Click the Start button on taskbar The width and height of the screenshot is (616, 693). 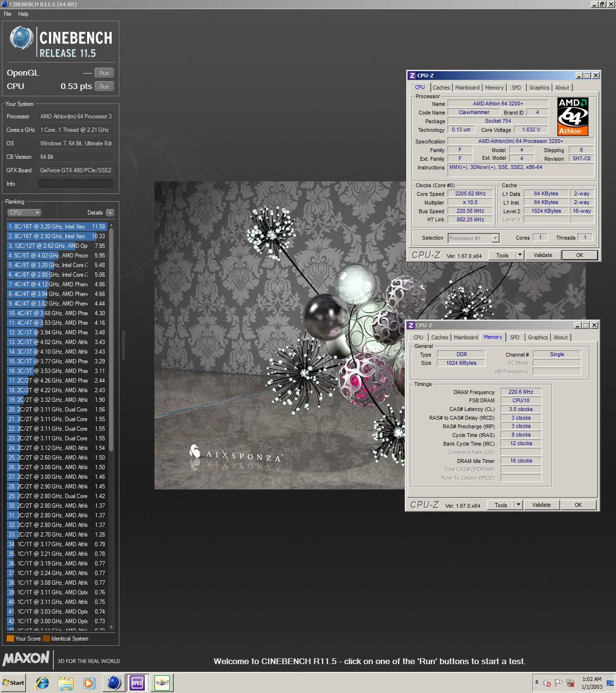click(x=13, y=682)
